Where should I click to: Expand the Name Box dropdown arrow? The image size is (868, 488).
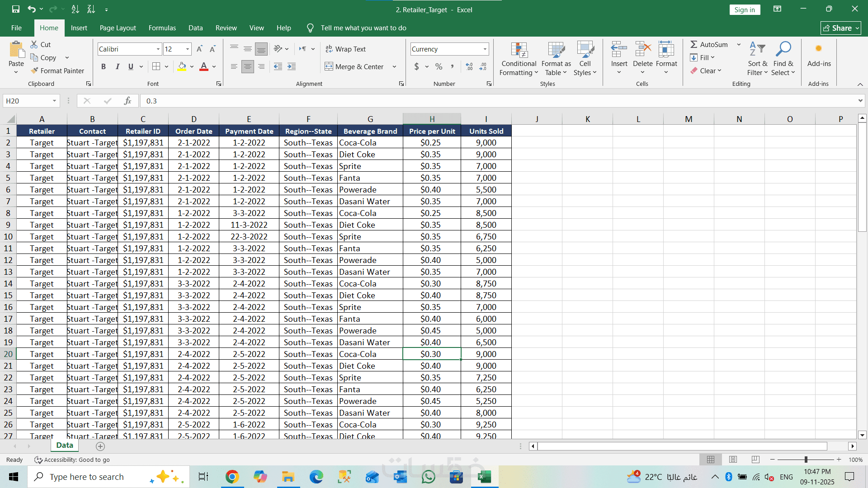[x=54, y=101]
